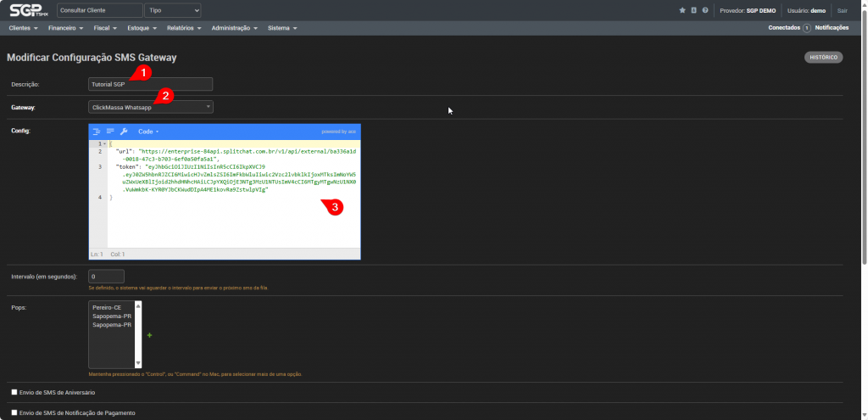This screenshot has height=420, width=868.
Task: Click the SGP logo in top-left
Action: click(x=27, y=10)
